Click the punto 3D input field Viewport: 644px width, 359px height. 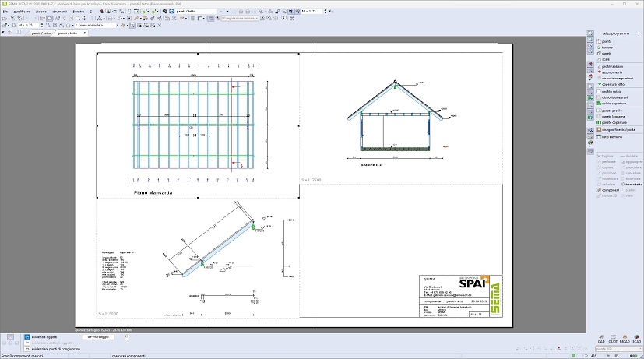point(615,348)
